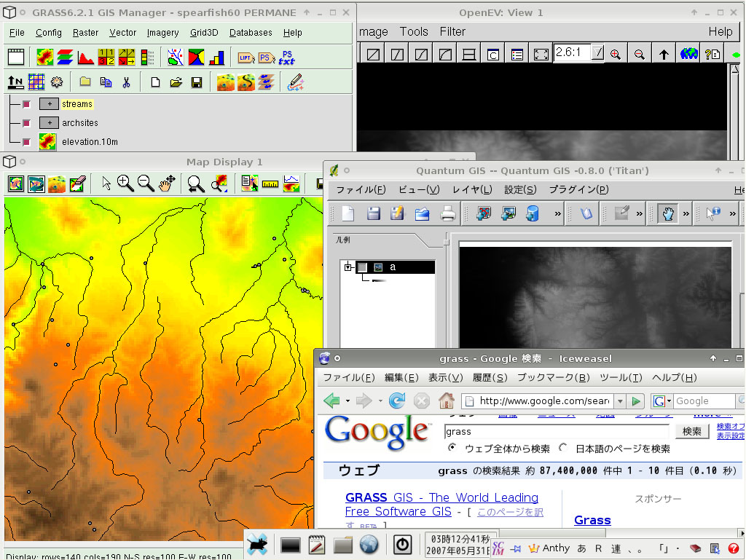Click the reload button in Iceweasel

pos(397,401)
